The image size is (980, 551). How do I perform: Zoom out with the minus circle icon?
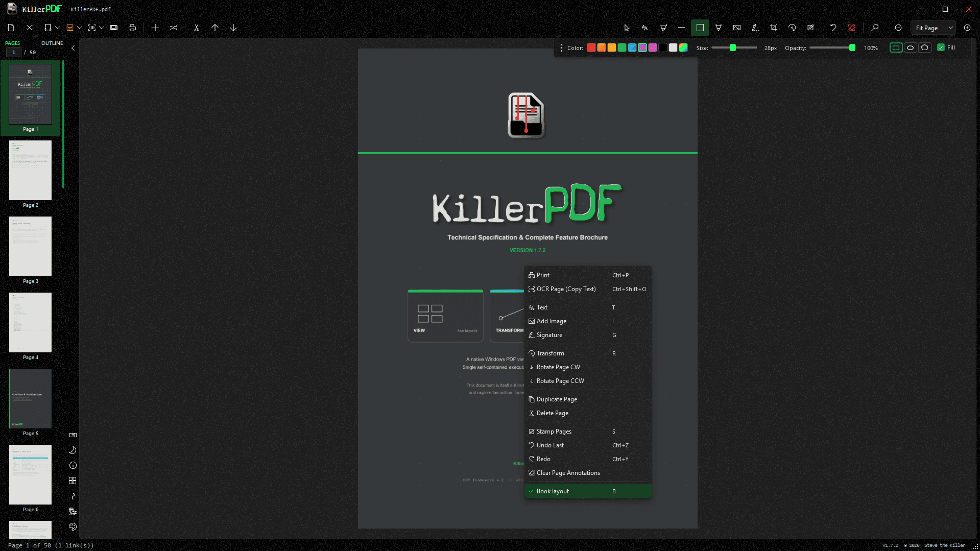click(x=898, y=28)
